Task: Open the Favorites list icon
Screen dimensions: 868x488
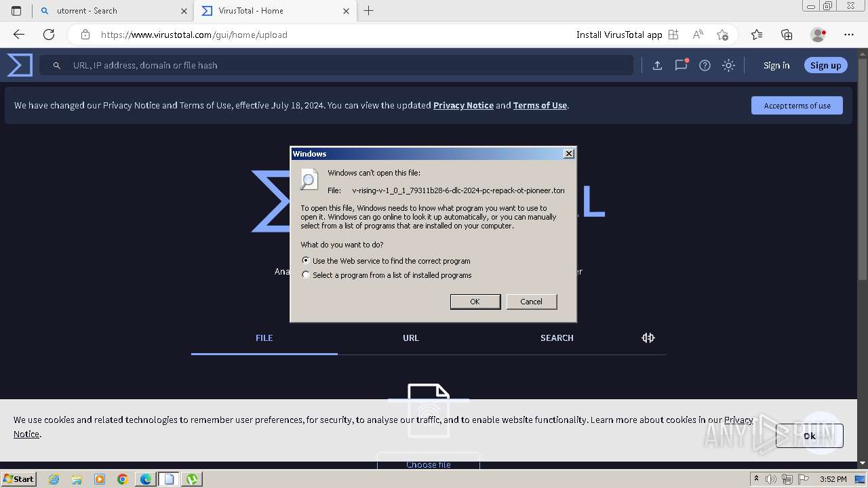Action: click(x=757, y=35)
